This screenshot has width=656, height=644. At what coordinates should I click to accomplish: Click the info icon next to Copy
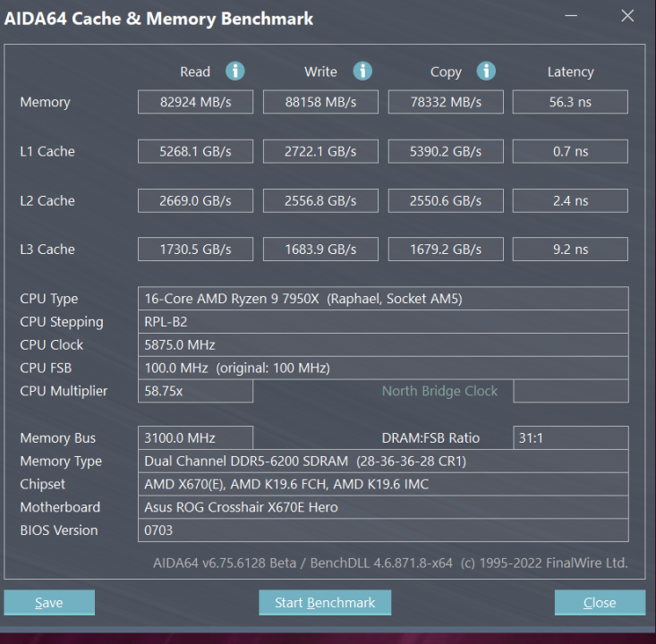486,72
